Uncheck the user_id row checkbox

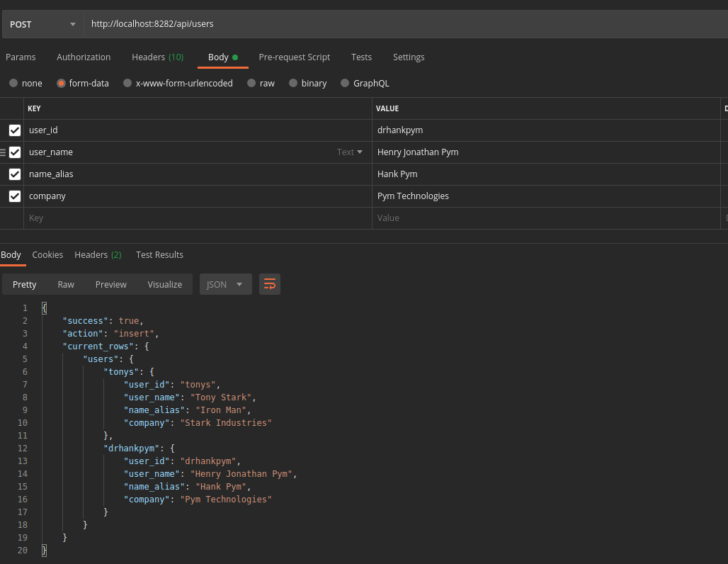click(x=15, y=130)
